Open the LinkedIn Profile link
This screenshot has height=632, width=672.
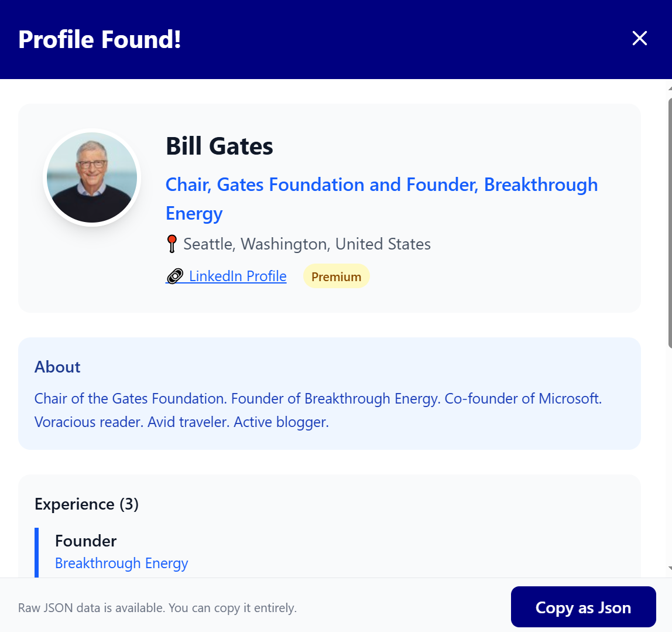(x=238, y=276)
